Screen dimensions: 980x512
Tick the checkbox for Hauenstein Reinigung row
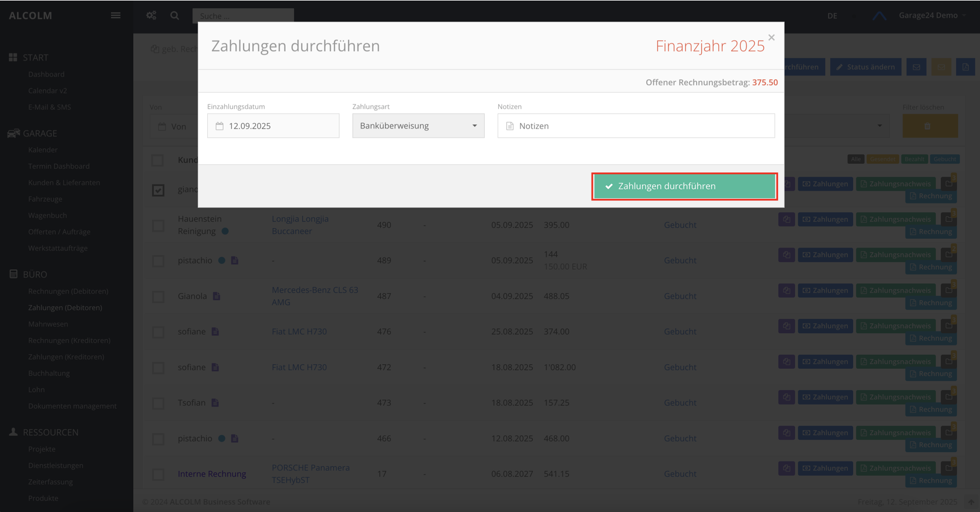pyautogui.click(x=158, y=225)
